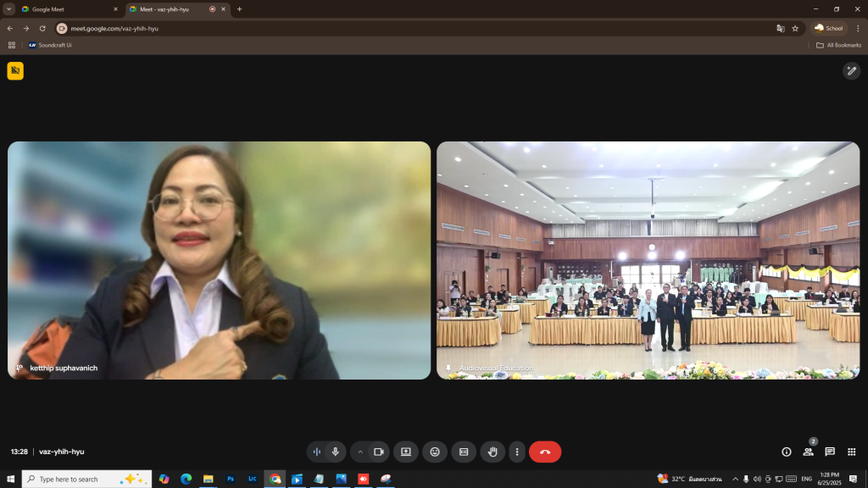Screen dimensions: 868x488
Task: Open the effects wand icon in the corner
Action: pos(851,71)
